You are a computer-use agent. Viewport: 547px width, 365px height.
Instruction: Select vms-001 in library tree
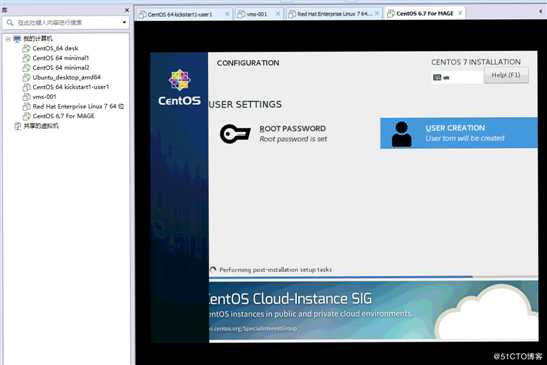pyautogui.click(x=44, y=97)
